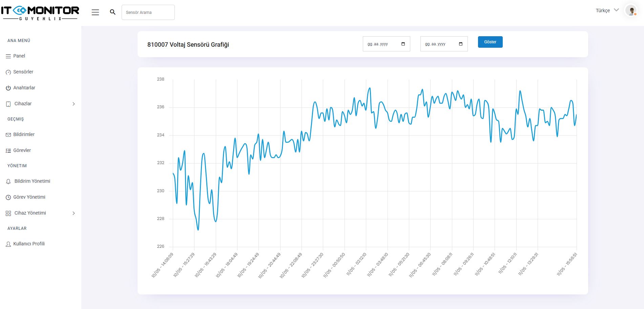The height and width of the screenshot is (309, 644).
Task: Click the magnifying glass search icon
Action: pos(113,12)
